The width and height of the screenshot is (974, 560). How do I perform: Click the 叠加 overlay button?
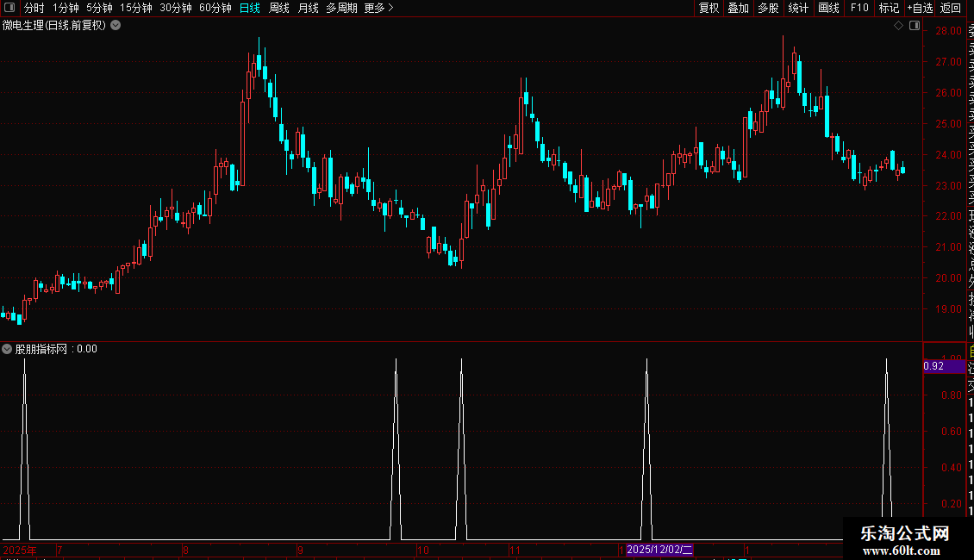pyautogui.click(x=739, y=8)
